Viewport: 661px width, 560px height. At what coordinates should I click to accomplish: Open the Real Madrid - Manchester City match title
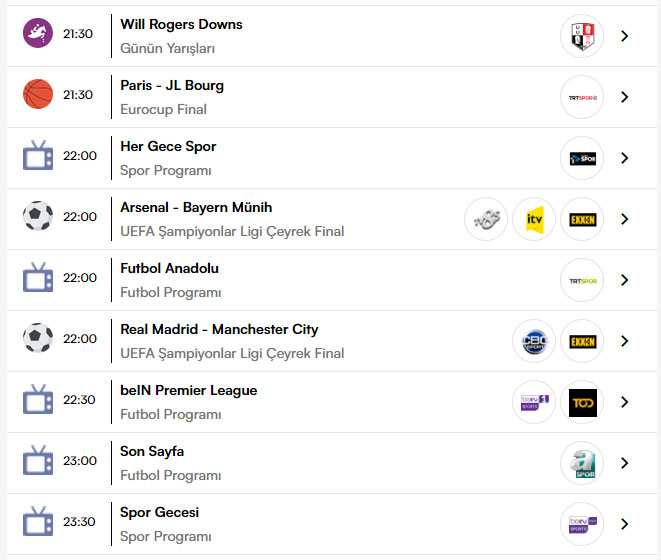coord(219,329)
